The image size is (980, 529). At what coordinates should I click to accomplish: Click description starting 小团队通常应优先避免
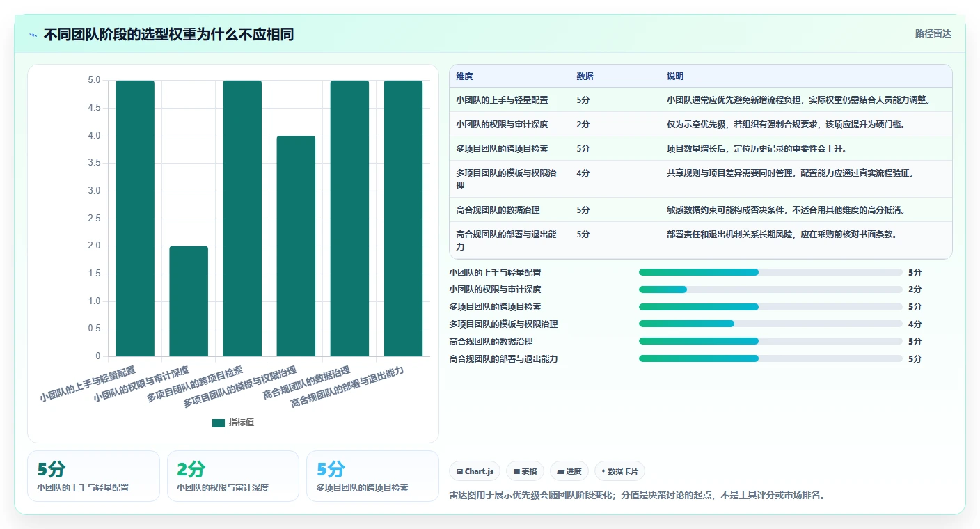point(799,100)
